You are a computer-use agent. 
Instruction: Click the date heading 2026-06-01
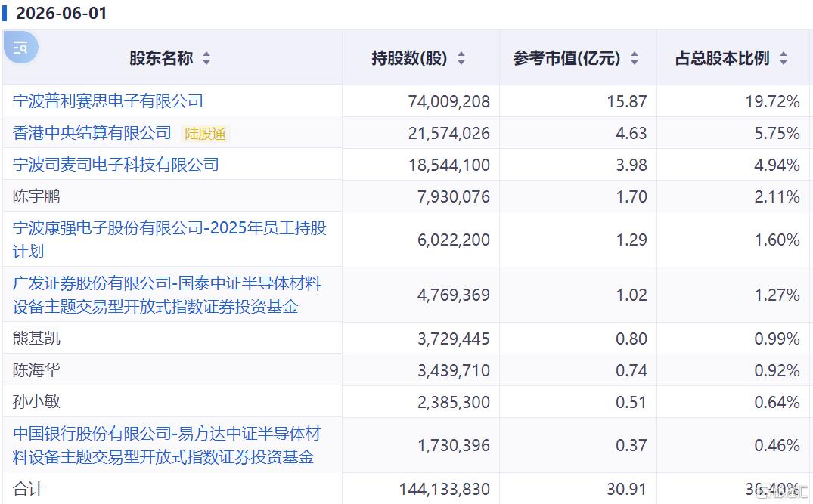click(61, 13)
